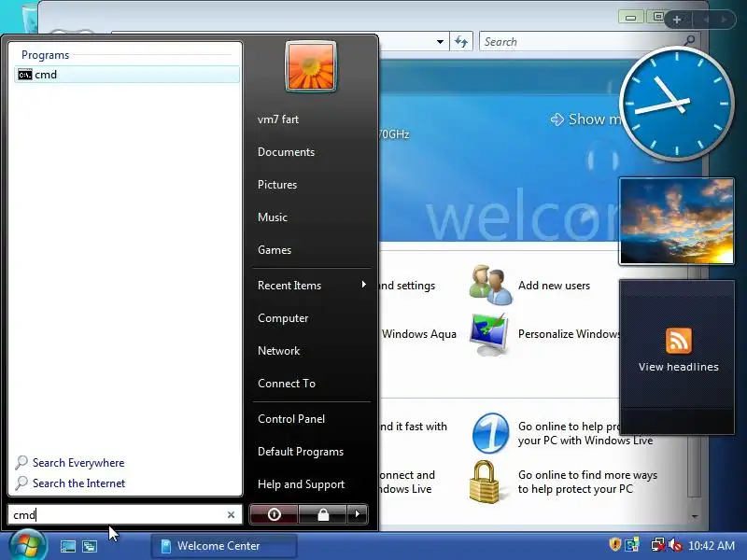
Task: Click the RSS feed orange icon
Action: 679,341
